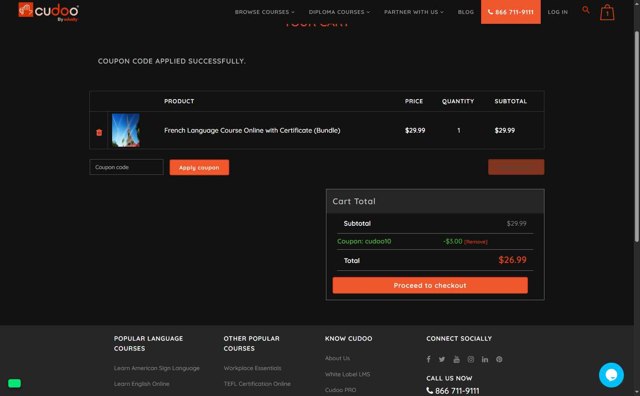This screenshot has width=640, height=396.
Task: Open Learn American Sign Language link
Action: click(x=157, y=368)
